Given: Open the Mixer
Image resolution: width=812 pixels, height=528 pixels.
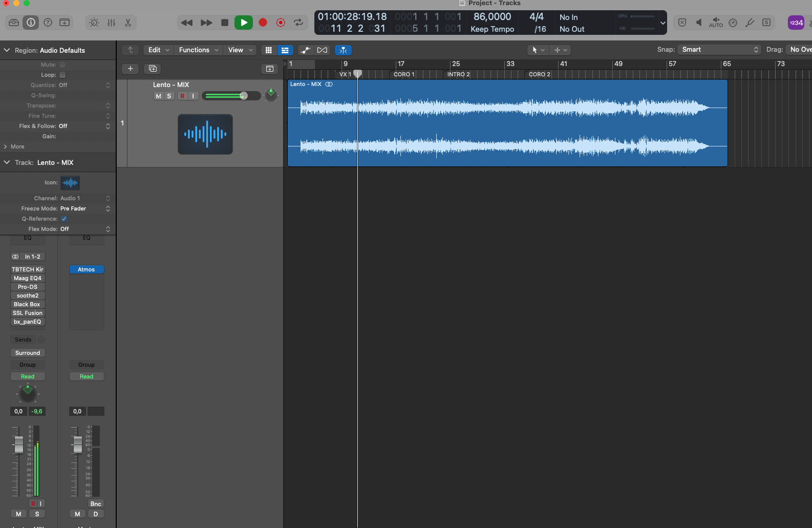Looking at the screenshot, I should click(111, 23).
